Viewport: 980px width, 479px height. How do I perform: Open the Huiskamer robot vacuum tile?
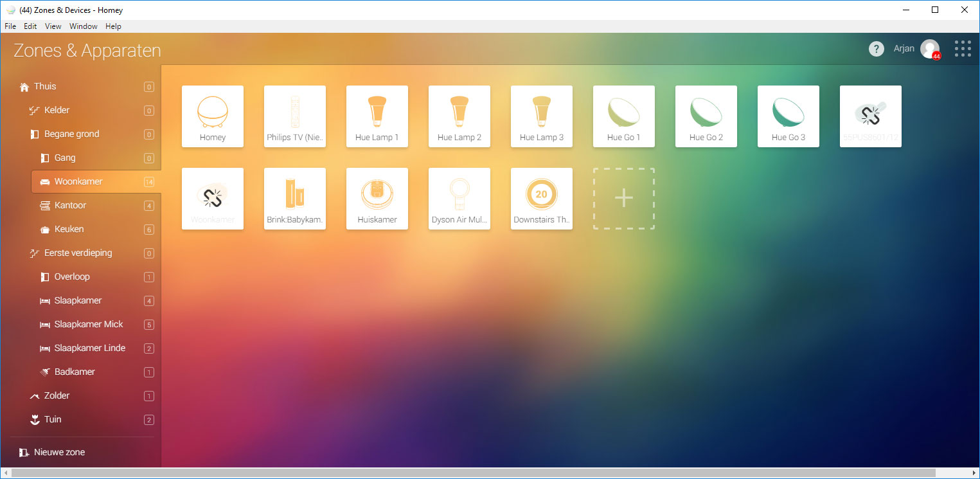[377, 199]
